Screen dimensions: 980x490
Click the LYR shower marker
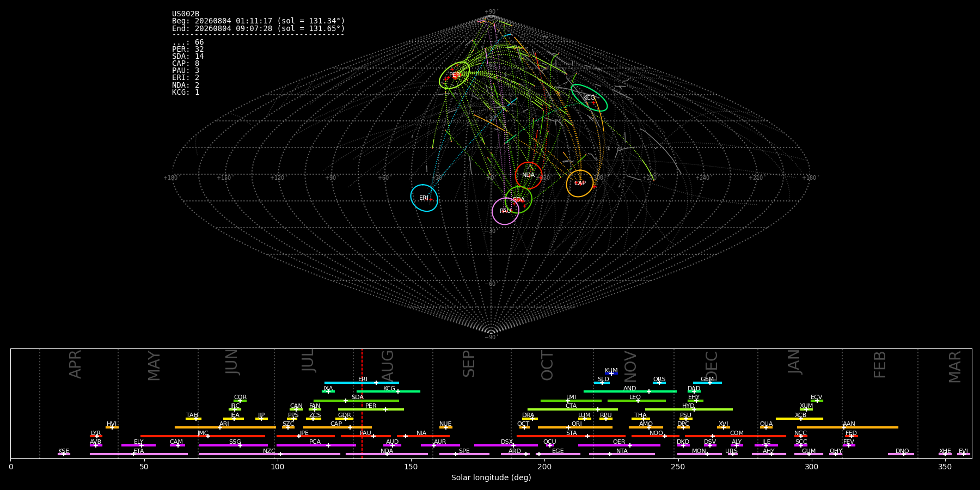tap(96, 436)
